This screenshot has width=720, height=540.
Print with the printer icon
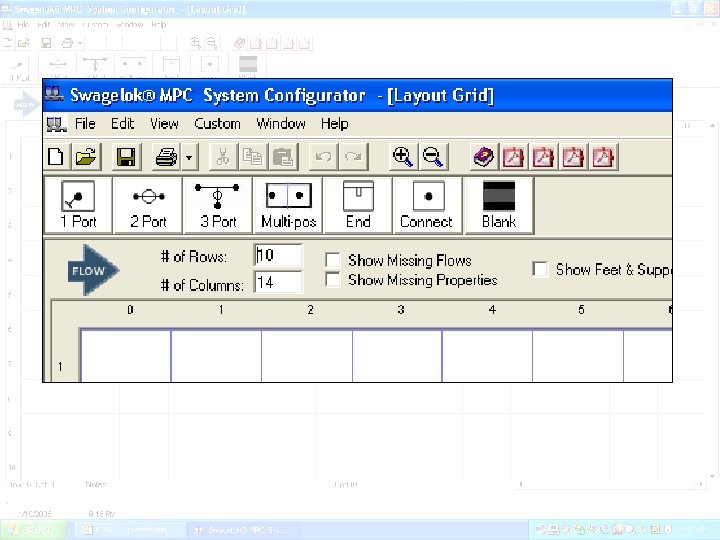pos(166,157)
